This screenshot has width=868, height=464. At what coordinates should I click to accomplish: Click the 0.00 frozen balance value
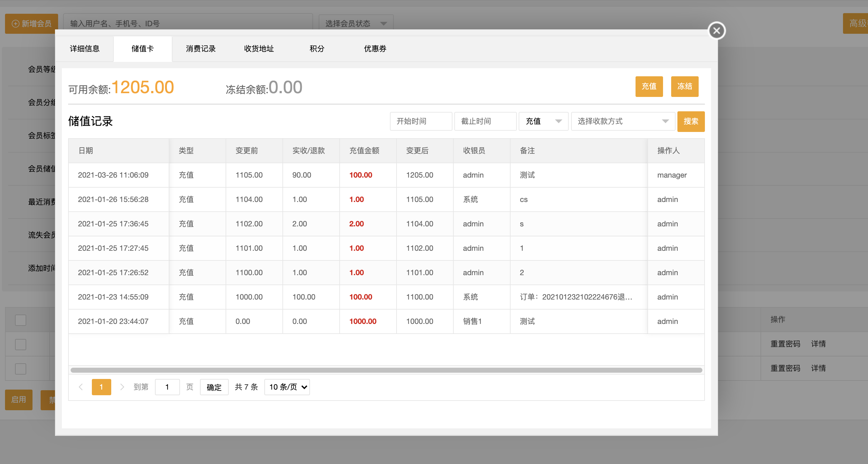(x=285, y=87)
